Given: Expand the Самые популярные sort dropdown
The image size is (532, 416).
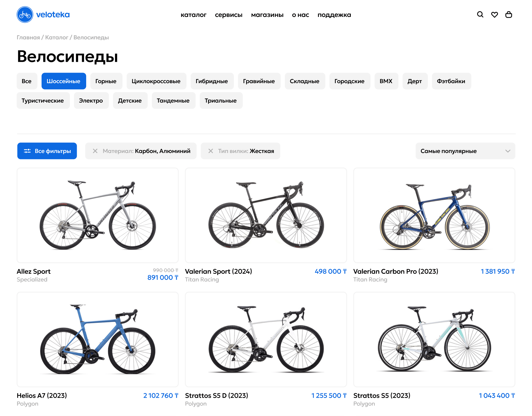Looking at the screenshot, I should 465,151.
